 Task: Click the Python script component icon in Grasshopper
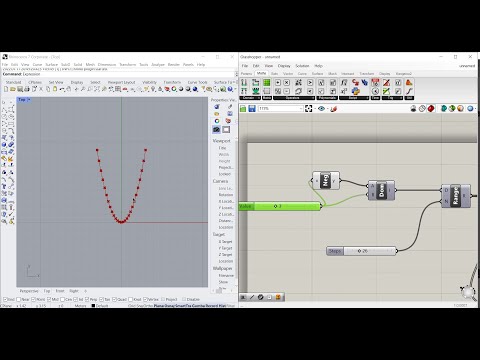[356, 91]
